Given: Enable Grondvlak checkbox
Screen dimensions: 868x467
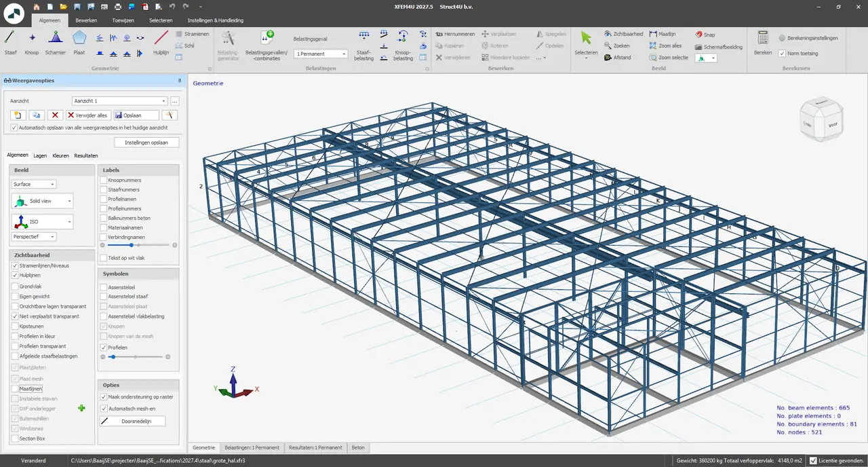Looking at the screenshot, I should click(x=15, y=286).
